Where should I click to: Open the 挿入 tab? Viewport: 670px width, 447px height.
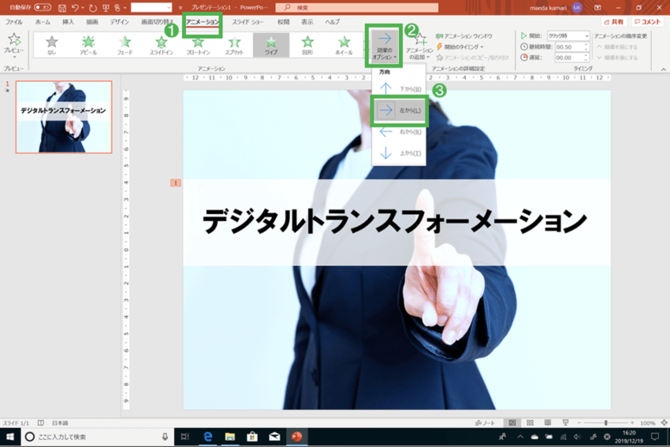pyautogui.click(x=68, y=22)
